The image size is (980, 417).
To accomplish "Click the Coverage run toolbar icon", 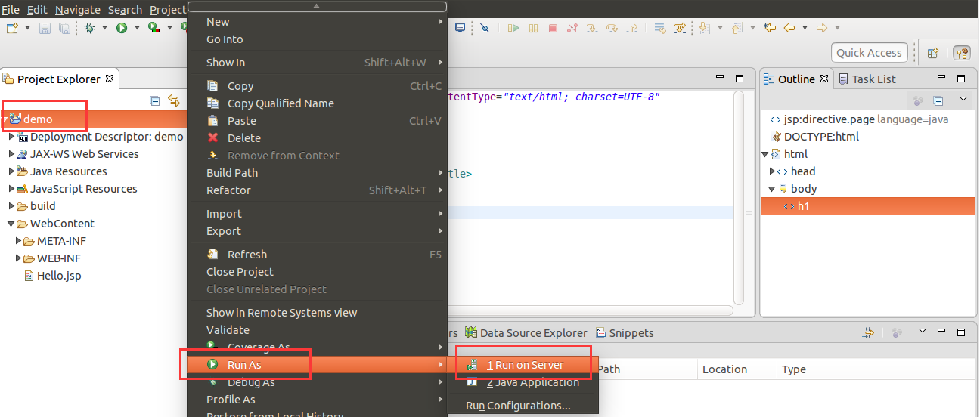I will pos(154,28).
